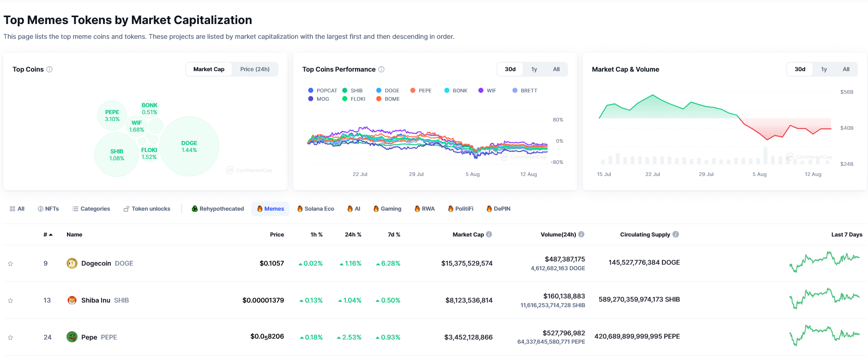
Task: Click the Rehypothecated green icon
Action: coord(195,209)
